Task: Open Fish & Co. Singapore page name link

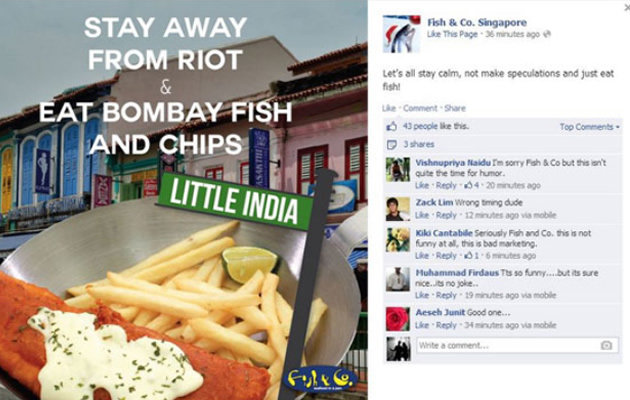Action: pyautogui.click(x=477, y=22)
